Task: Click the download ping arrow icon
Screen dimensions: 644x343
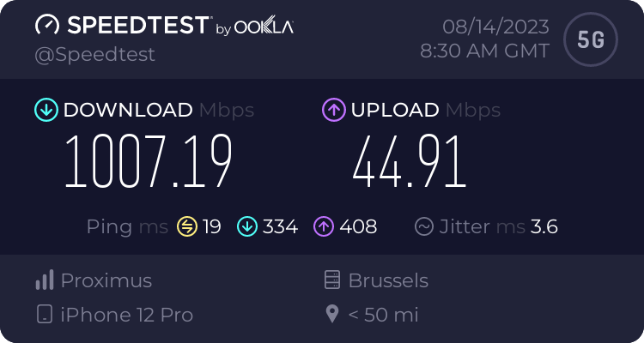Action: pos(248,227)
